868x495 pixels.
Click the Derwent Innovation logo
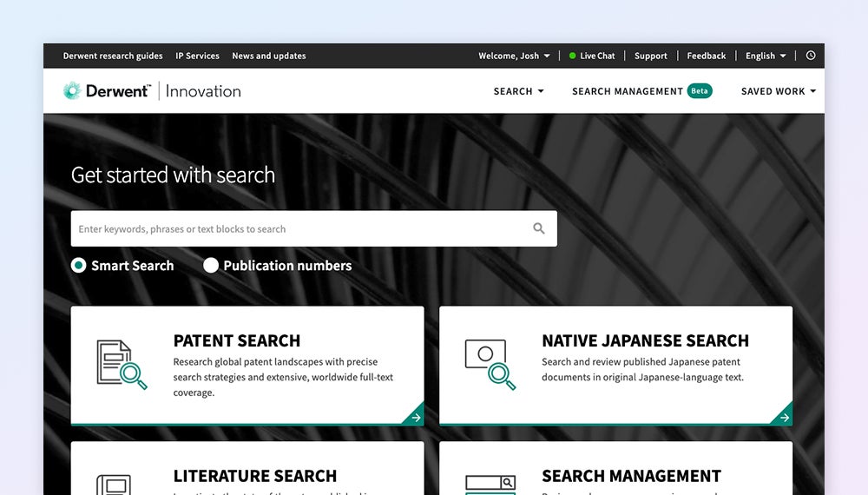[x=152, y=91]
